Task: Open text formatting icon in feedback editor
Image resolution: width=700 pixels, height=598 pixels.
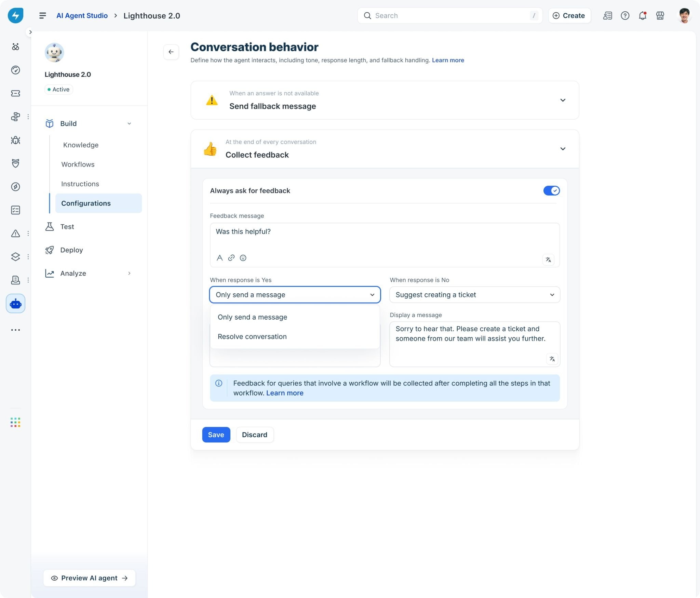Action: pos(220,258)
